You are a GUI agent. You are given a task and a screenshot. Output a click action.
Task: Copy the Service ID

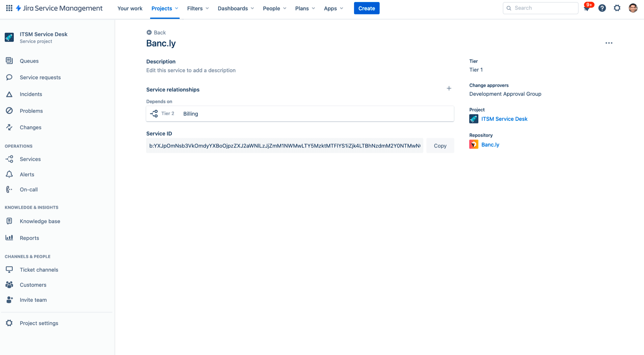tap(440, 145)
